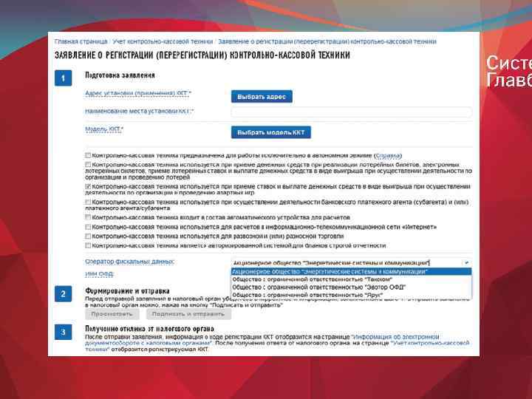Select the 'Такском' option in the list
532x399 pixels.
351,279
